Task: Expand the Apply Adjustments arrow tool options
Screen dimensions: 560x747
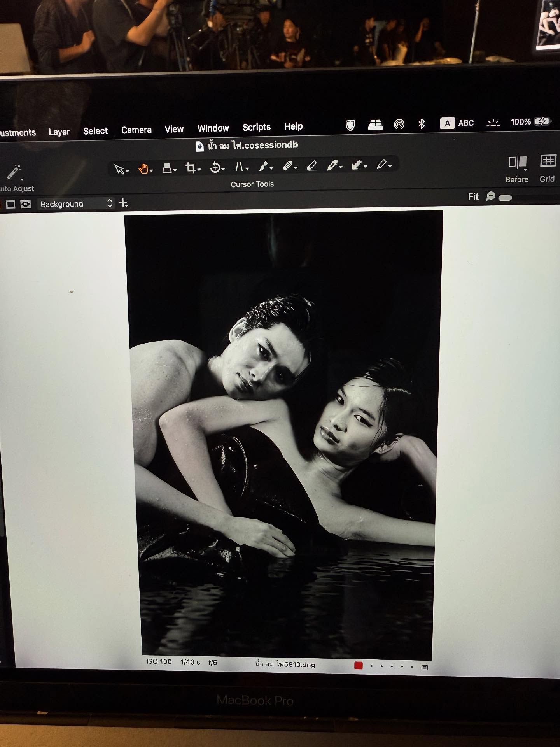Action: click(365, 167)
